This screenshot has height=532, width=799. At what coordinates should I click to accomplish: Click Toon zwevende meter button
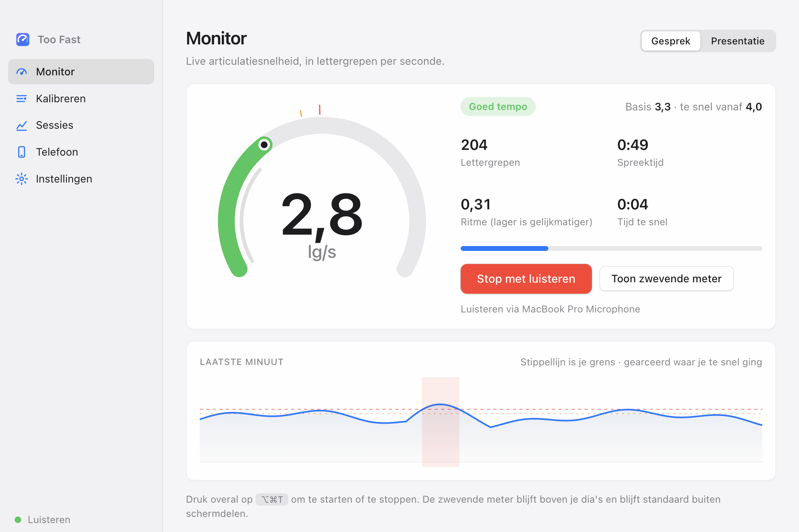(x=667, y=279)
